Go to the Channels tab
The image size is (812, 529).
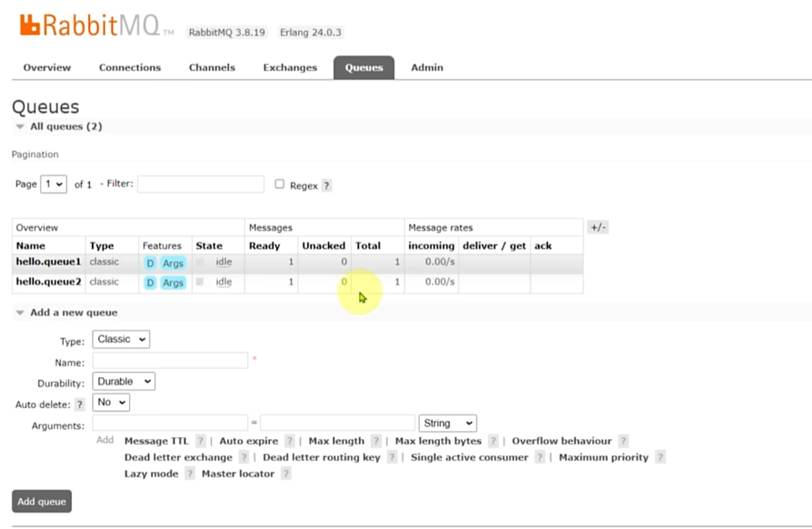[212, 67]
